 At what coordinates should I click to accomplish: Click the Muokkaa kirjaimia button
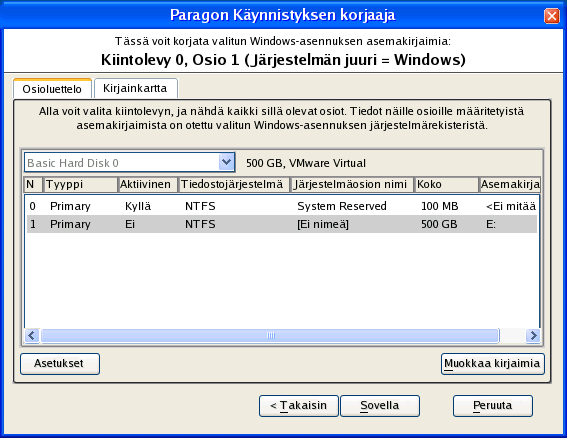click(493, 363)
